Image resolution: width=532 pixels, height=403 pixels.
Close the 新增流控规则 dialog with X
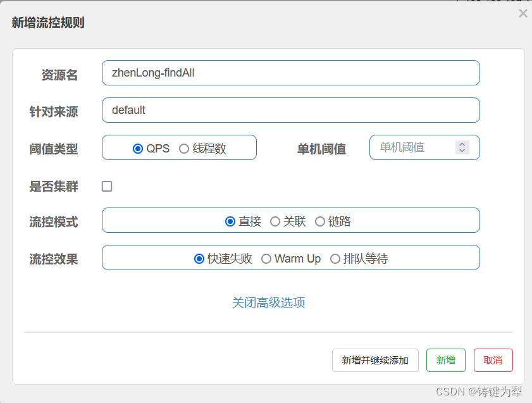pos(523,13)
